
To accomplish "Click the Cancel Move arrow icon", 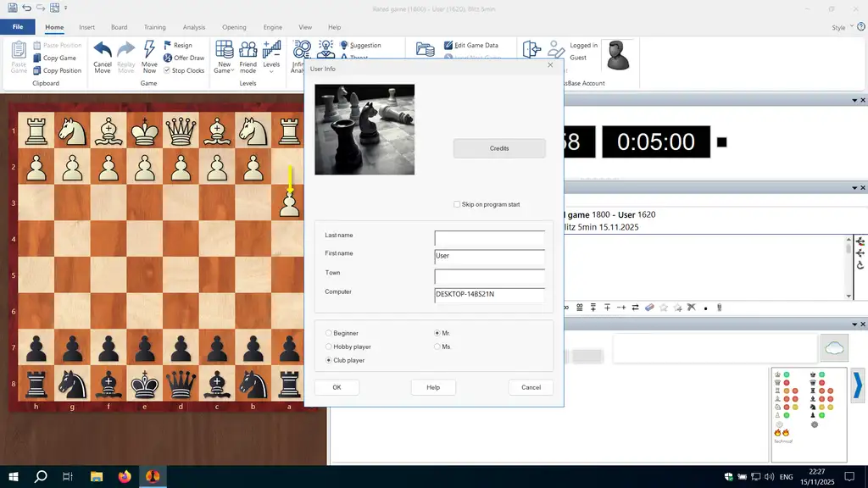I will [103, 49].
